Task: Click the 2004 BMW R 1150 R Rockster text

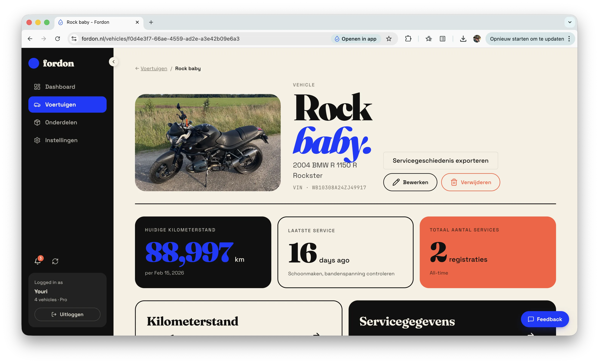Action: point(325,170)
